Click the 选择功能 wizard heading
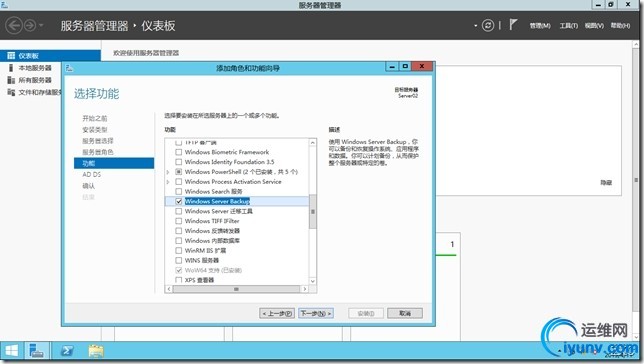The image size is (644, 364). point(97,94)
